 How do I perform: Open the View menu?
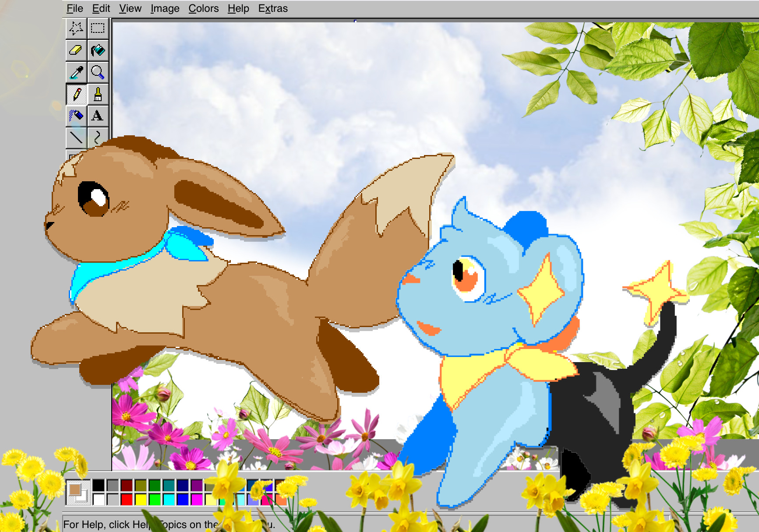(131, 8)
